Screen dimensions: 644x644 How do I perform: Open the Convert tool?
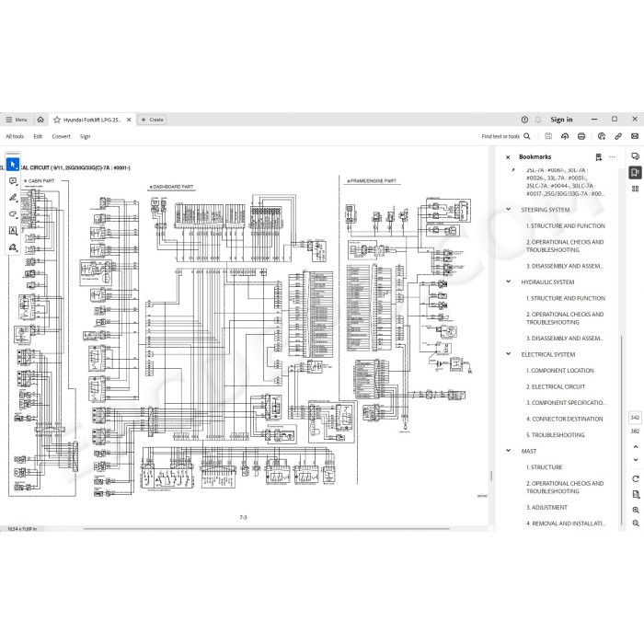(x=62, y=136)
